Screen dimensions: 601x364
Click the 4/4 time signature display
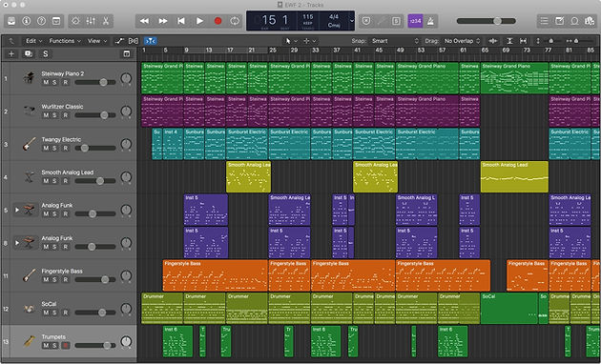pyautogui.click(x=334, y=17)
